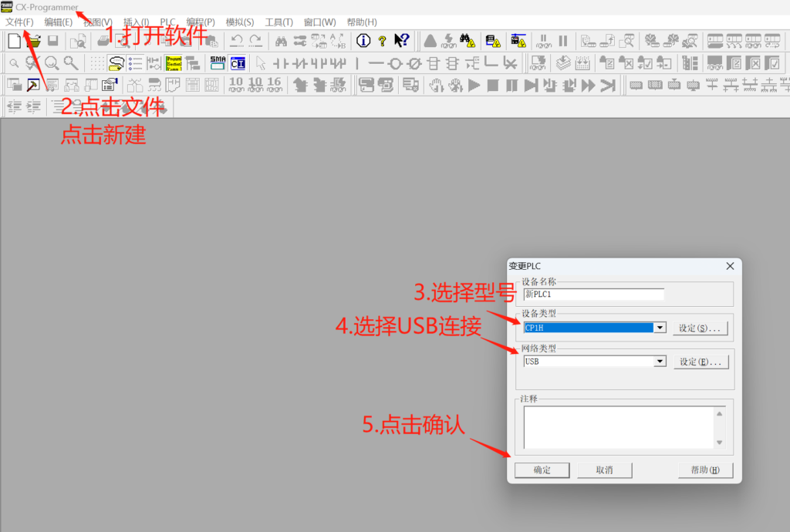790x532 pixels.
Task: Click the 设备名称 text field
Action: click(x=593, y=294)
